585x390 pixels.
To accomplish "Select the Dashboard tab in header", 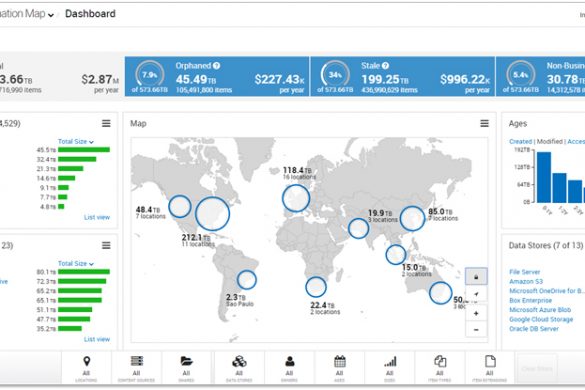I will tap(90, 14).
